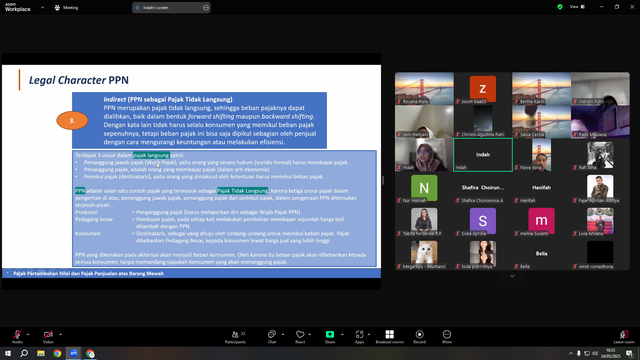Expand the caret beside Chat
Viewport: 640px width, 360px height.
(283, 334)
